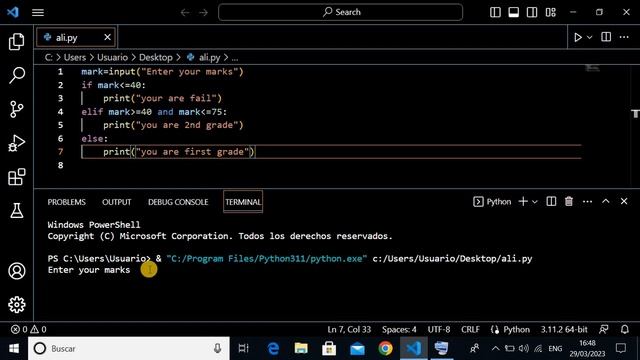Open the Extensions view
640x360 pixels.
coord(16,177)
